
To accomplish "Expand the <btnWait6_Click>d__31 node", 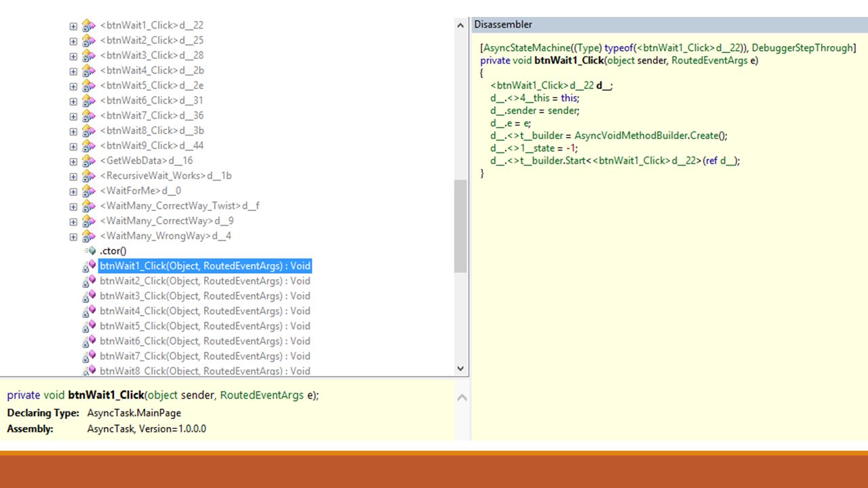I will (x=73, y=101).
